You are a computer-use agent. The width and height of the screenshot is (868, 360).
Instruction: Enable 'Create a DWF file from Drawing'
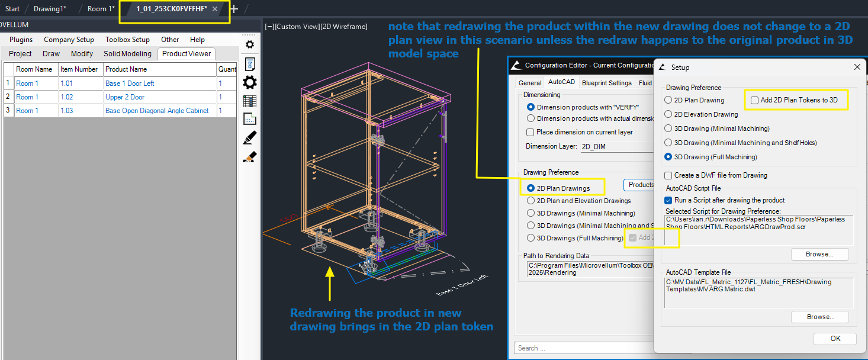[668, 175]
